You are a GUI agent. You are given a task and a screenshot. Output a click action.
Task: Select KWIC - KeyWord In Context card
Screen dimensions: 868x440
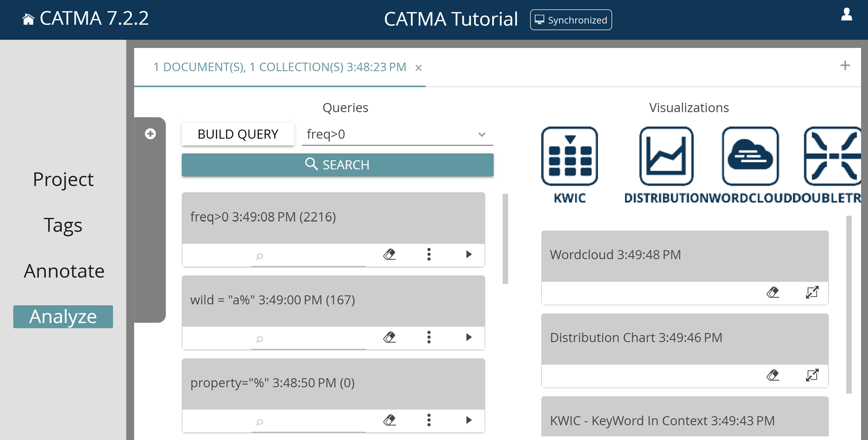[x=685, y=417]
